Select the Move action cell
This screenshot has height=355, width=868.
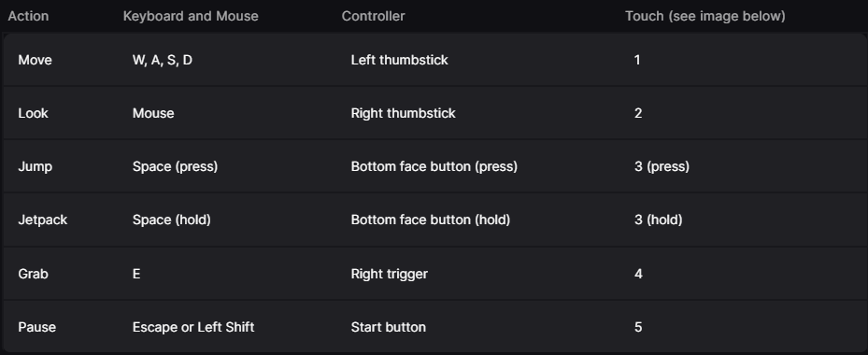tap(35, 60)
